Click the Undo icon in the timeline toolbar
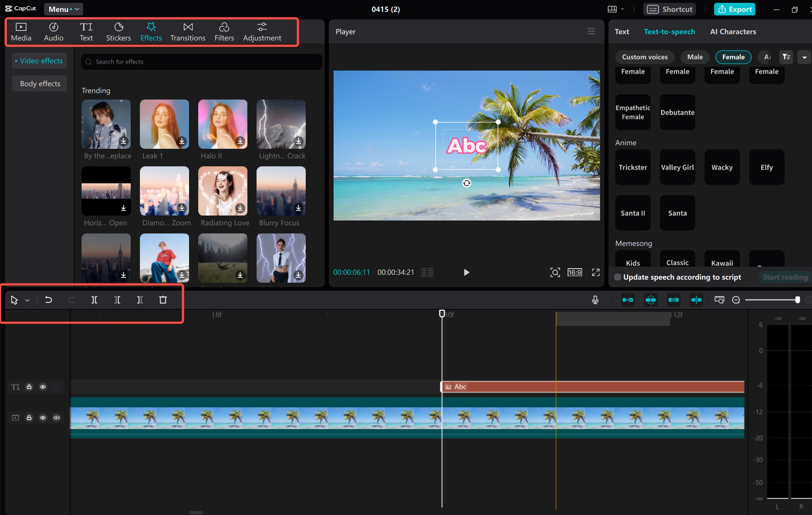812x515 pixels. [48, 300]
